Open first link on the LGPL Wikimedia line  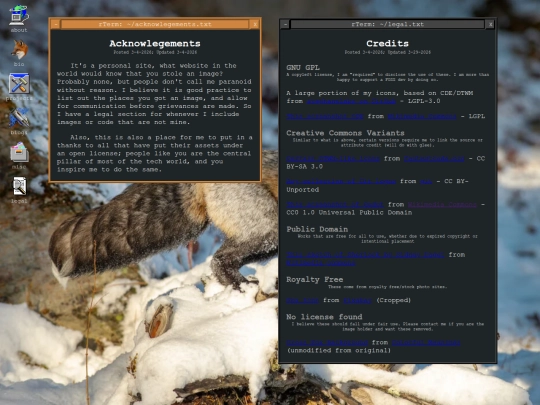coord(325,116)
